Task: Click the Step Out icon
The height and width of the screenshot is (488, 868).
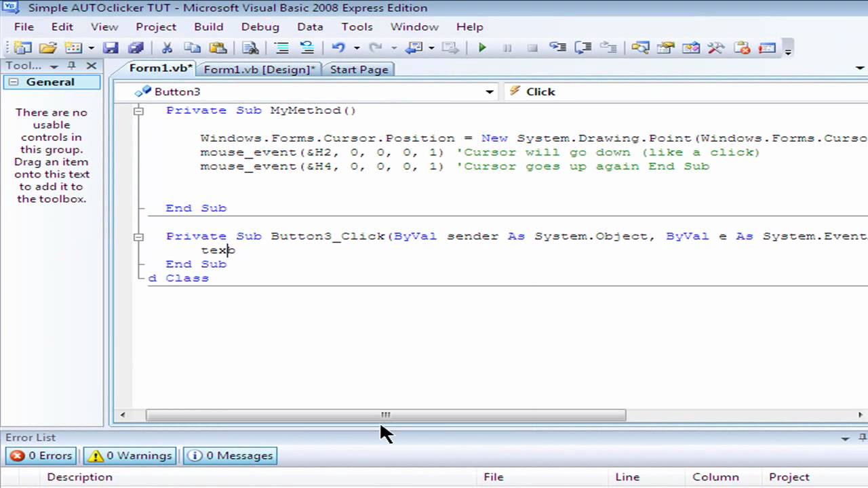Action: point(608,48)
